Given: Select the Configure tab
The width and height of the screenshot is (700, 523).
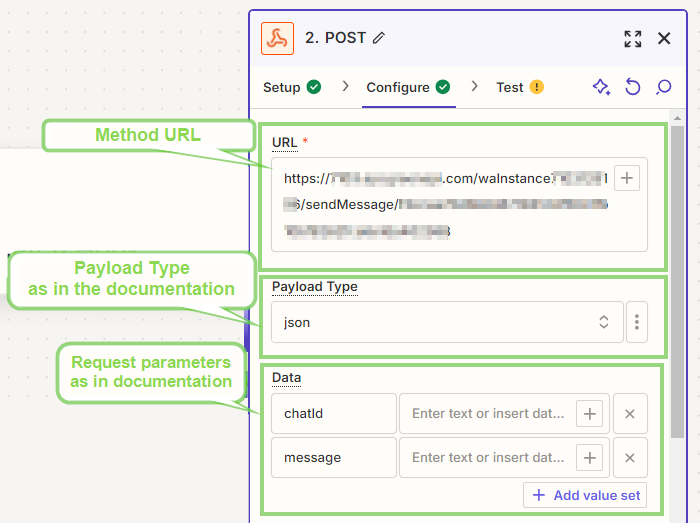Looking at the screenshot, I should (407, 87).
